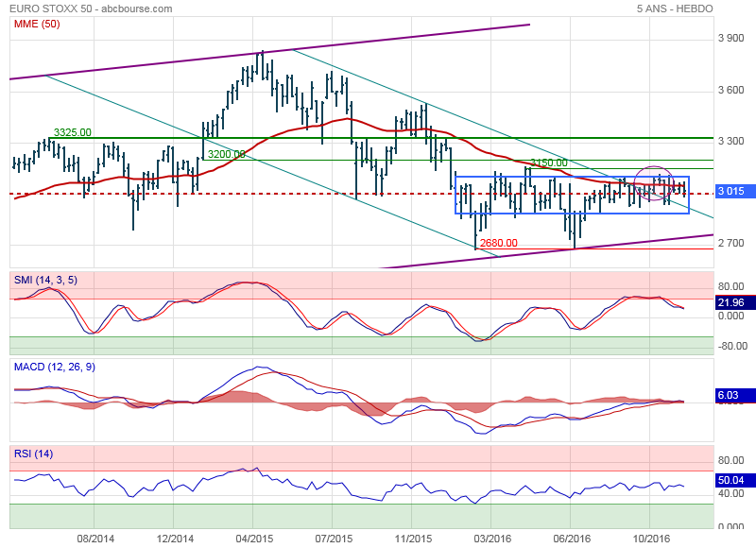Select the 08/2014 date label
This screenshot has height=548, width=756.
tap(95, 539)
